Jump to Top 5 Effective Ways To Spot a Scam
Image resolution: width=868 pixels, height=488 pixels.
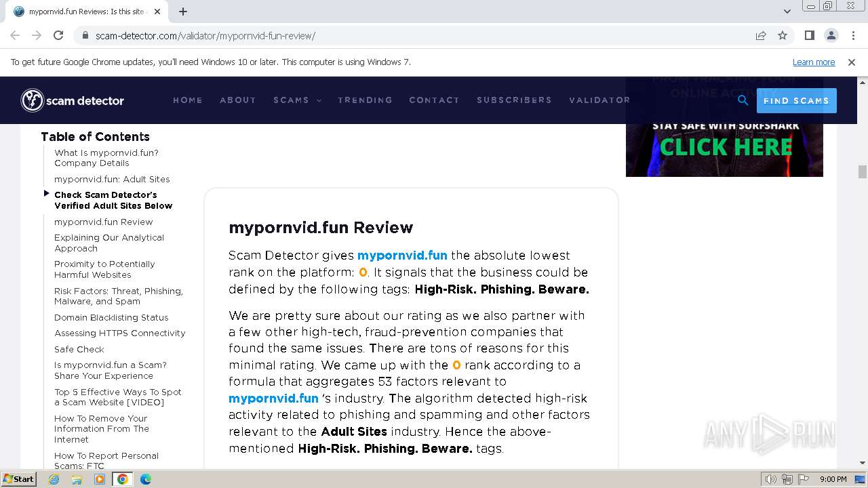[118, 397]
